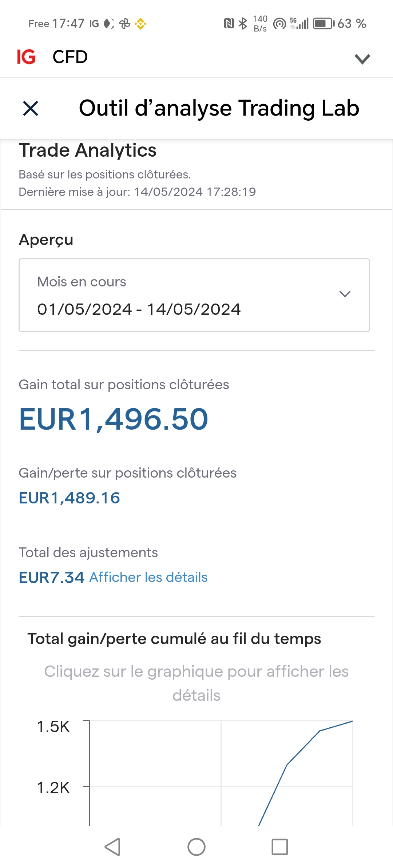Click the date range dropdown arrow
The image size is (393, 868).
click(x=345, y=294)
